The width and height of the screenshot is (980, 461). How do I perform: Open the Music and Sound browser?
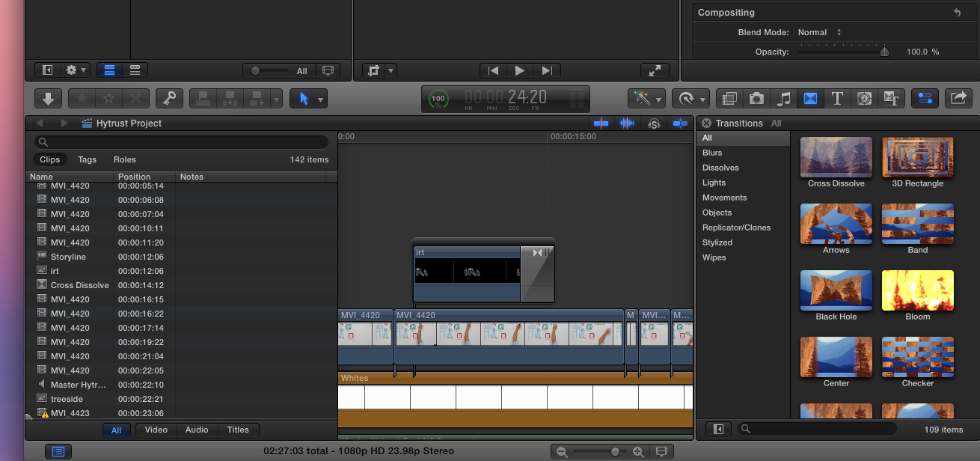point(783,98)
